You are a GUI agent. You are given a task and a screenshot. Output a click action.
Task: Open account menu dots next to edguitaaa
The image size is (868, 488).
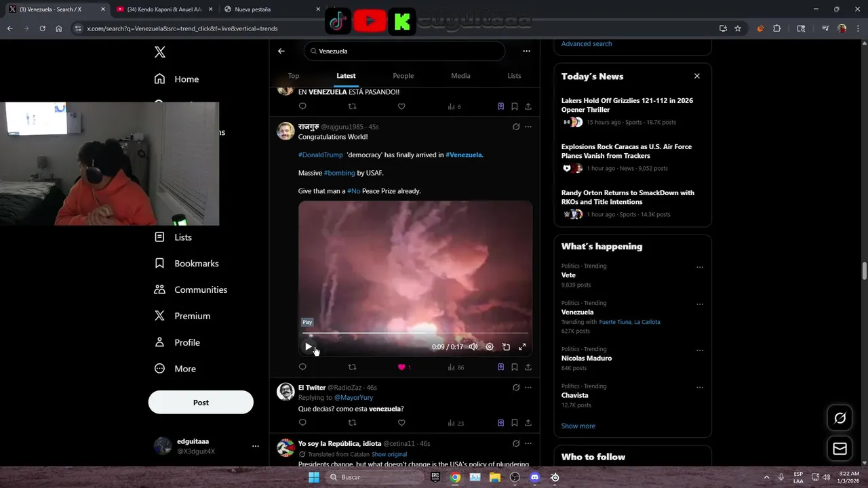256,446
